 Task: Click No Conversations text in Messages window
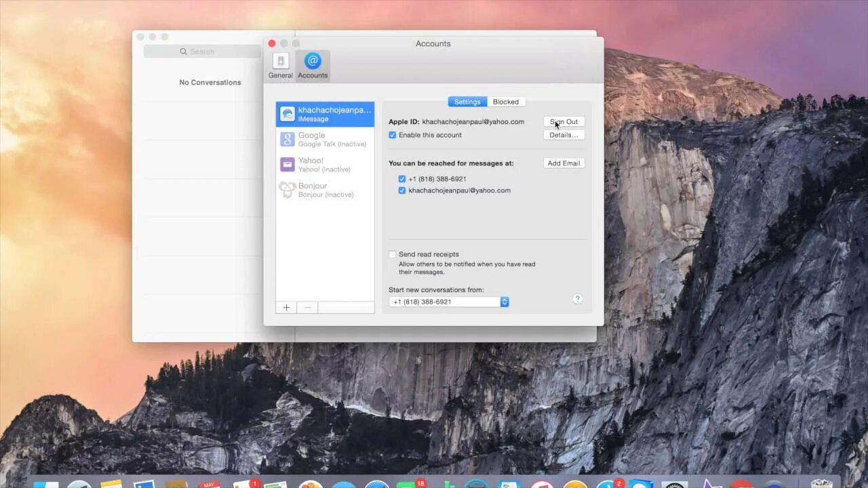click(x=210, y=83)
